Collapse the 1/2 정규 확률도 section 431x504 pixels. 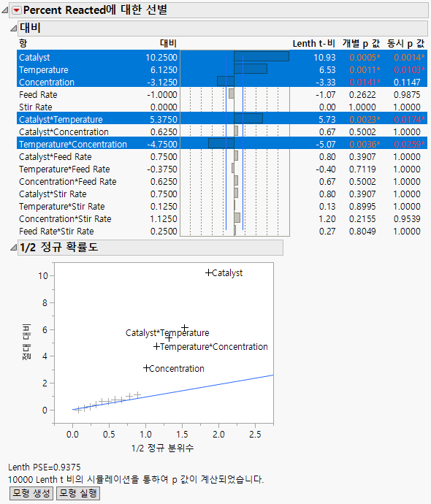pyautogui.click(x=13, y=247)
